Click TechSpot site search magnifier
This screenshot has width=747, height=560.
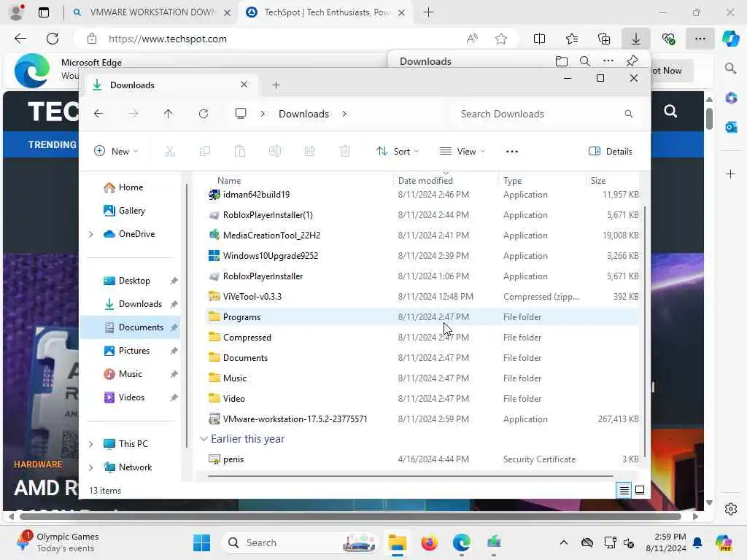(x=670, y=112)
